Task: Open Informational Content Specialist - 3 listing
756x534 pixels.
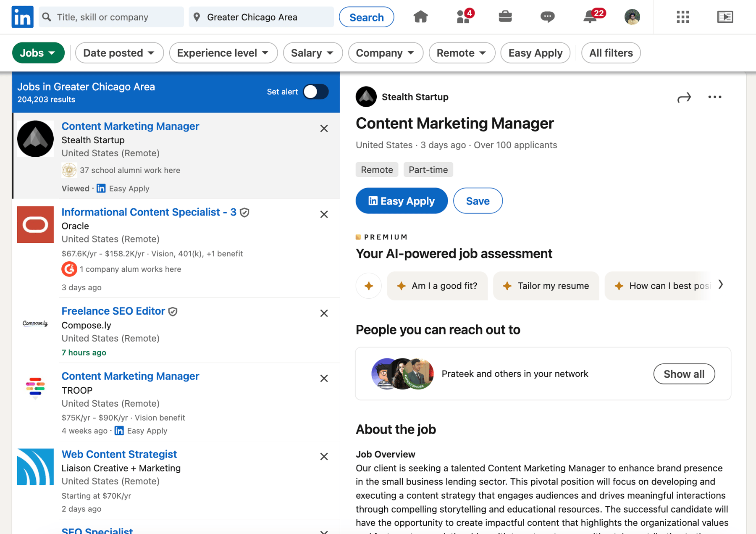Action: tap(149, 212)
